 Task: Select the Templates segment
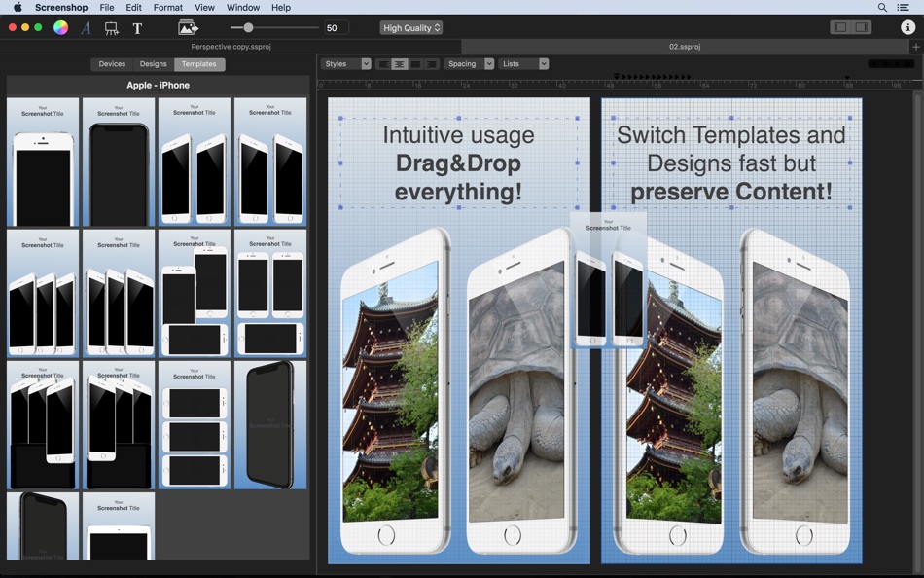[x=199, y=63]
